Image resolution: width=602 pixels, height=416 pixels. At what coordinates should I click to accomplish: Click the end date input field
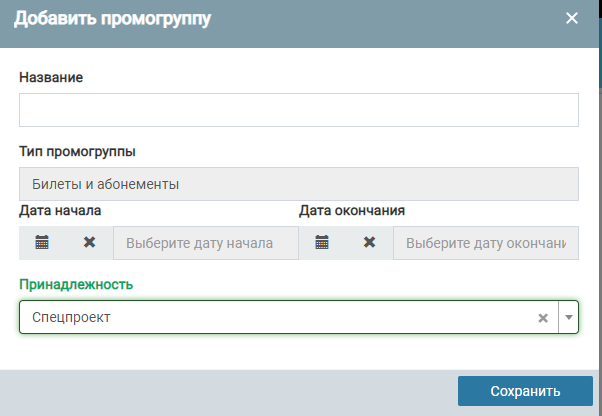pyautogui.click(x=485, y=243)
